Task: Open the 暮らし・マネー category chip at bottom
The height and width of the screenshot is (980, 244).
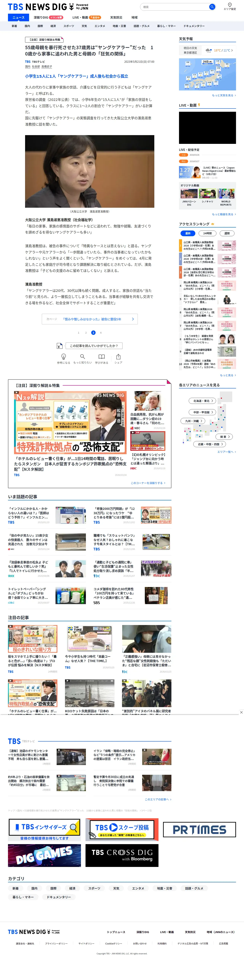Action: pos(23,897)
